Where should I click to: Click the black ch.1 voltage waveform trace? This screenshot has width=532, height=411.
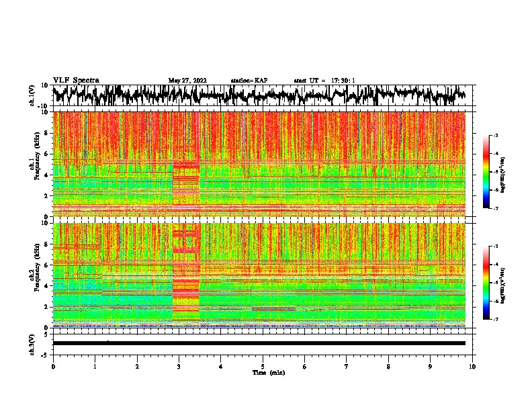pos(259,95)
